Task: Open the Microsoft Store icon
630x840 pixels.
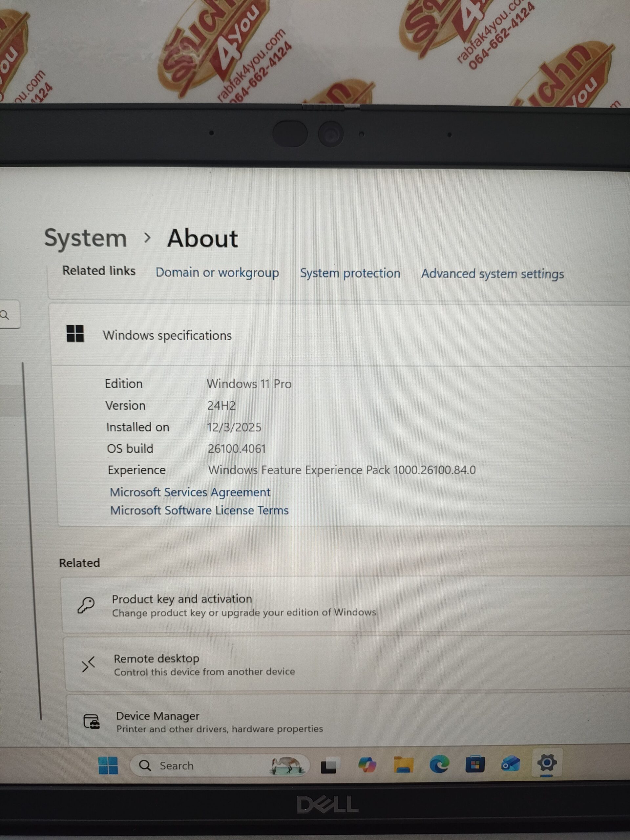Action: point(475,764)
